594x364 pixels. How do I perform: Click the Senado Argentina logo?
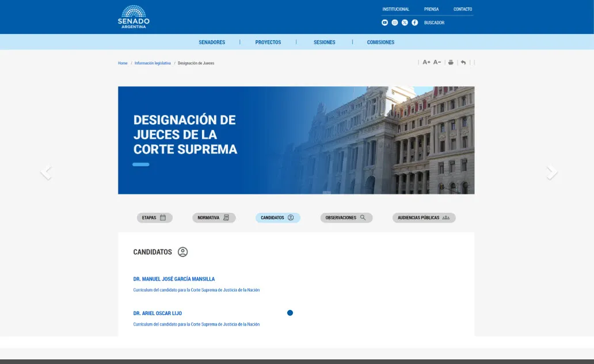tap(134, 17)
